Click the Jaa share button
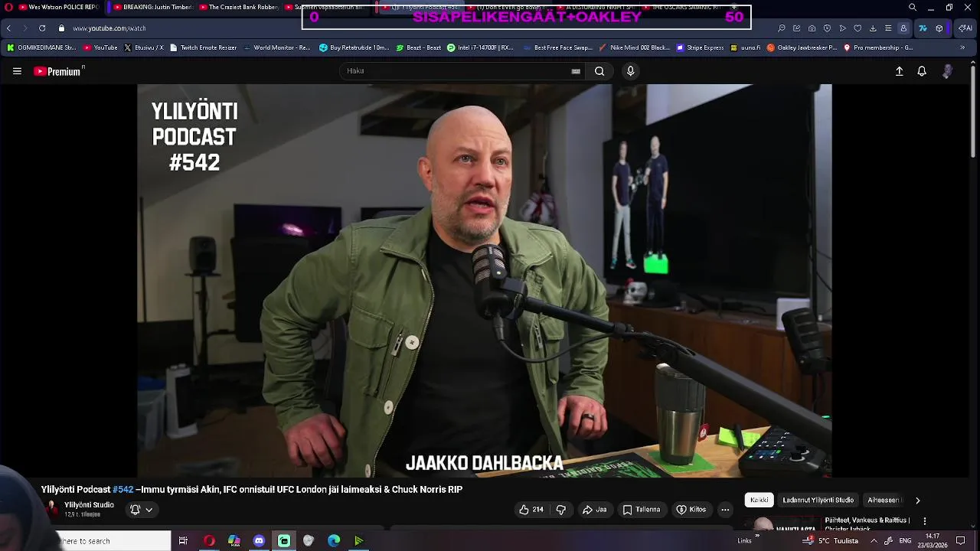 pyautogui.click(x=594, y=510)
